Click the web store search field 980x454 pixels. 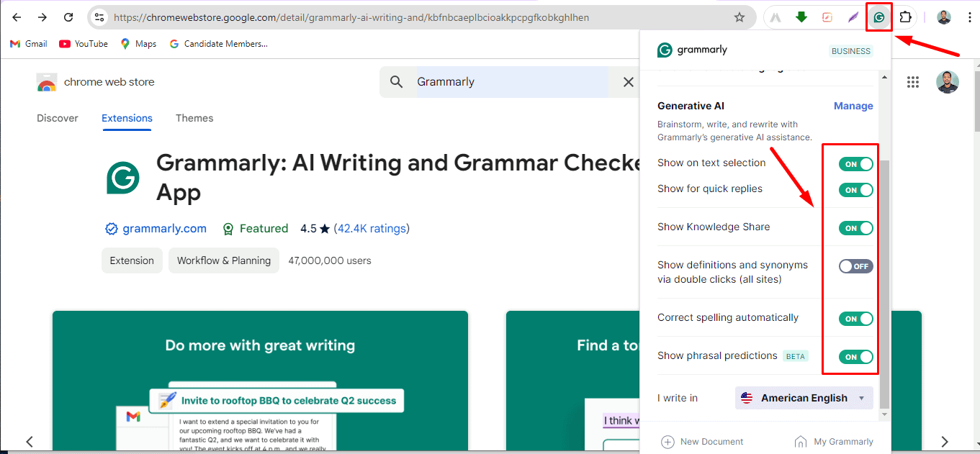point(511,82)
